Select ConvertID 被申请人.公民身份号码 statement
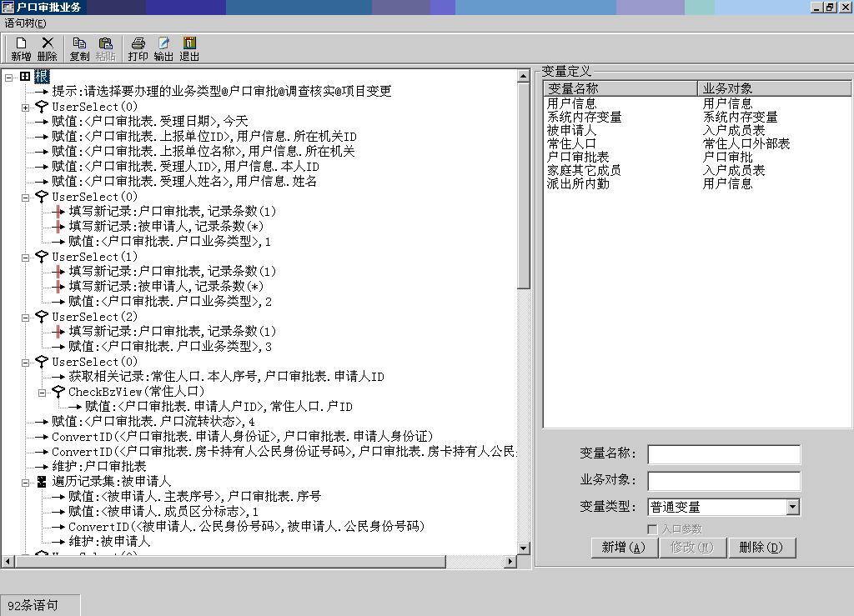The image size is (854, 616). 247,526
